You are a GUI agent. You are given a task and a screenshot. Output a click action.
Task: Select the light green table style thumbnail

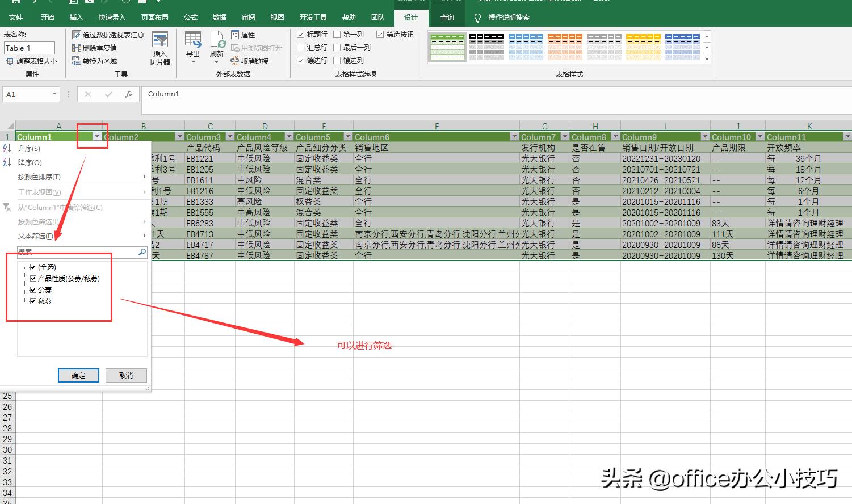pyautogui.click(x=447, y=46)
